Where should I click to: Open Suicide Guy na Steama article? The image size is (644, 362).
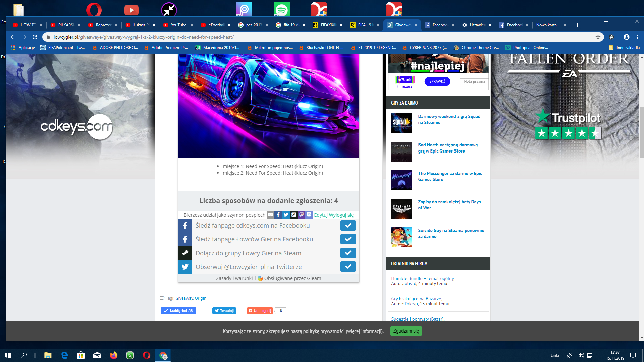[451, 233]
